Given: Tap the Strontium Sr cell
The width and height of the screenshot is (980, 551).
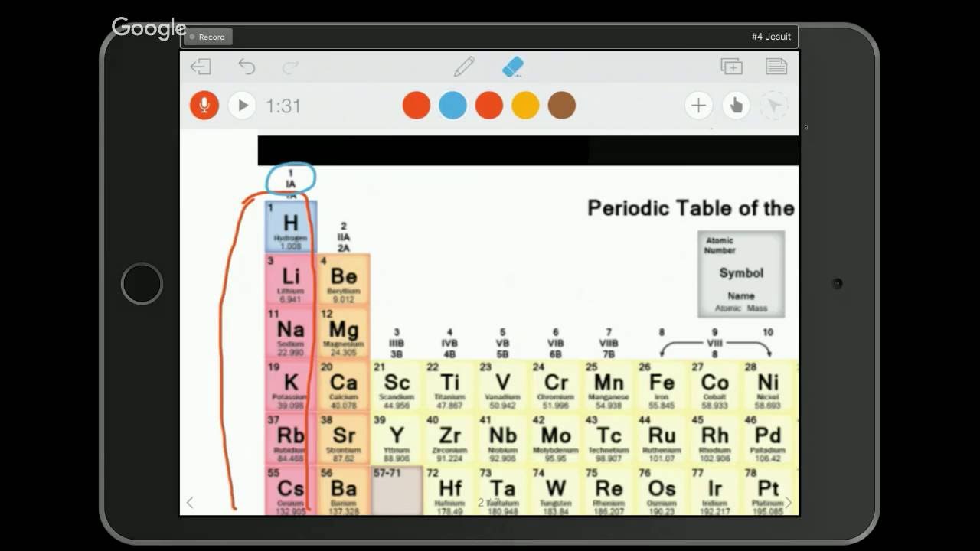Looking at the screenshot, I should click(343, 439).
